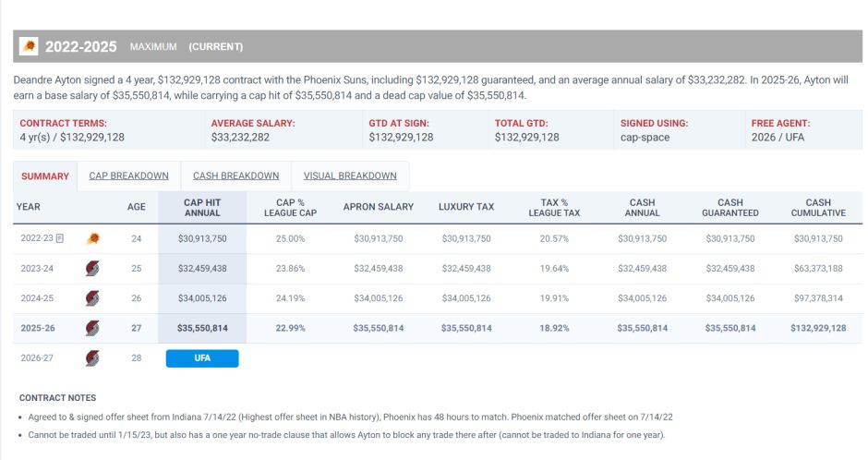Click the note icon beside 2022-23
868x460 pixels.
pos(60,238)
